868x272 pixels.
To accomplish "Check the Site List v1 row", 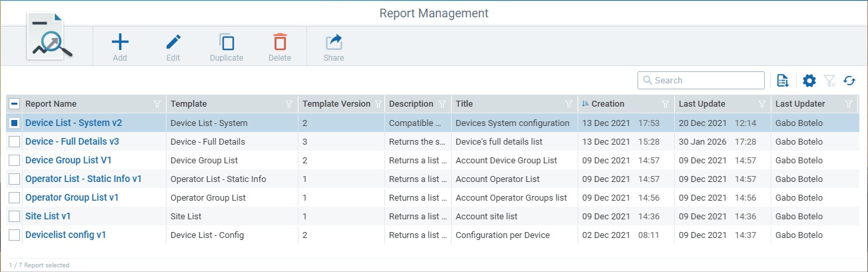I will click(14, 216).
